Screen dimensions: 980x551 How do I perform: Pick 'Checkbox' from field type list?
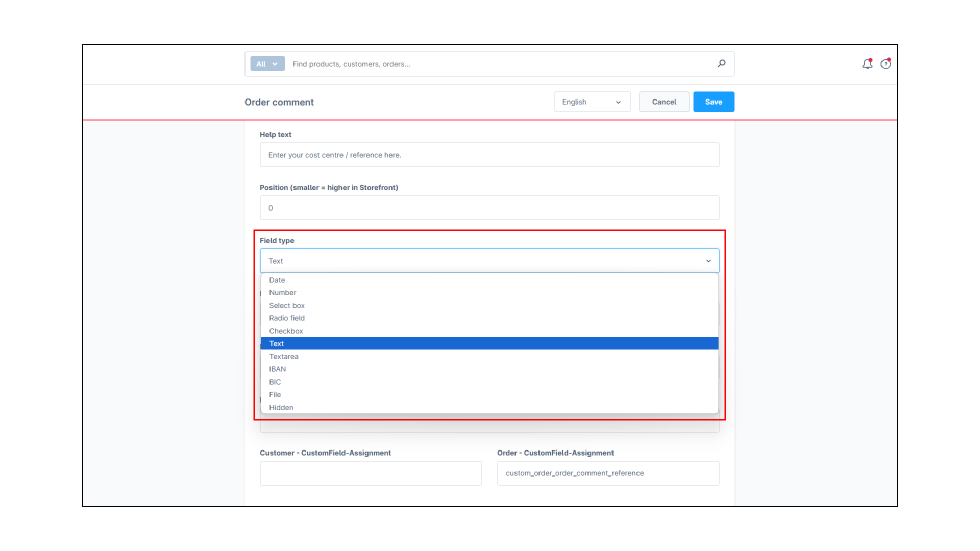click(x=286, y=331)
